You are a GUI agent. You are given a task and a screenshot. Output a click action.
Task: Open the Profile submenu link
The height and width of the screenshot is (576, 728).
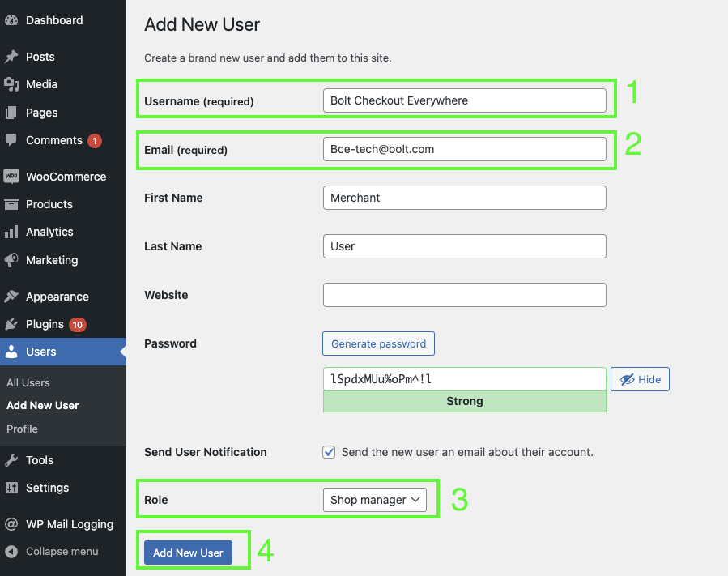23,429
